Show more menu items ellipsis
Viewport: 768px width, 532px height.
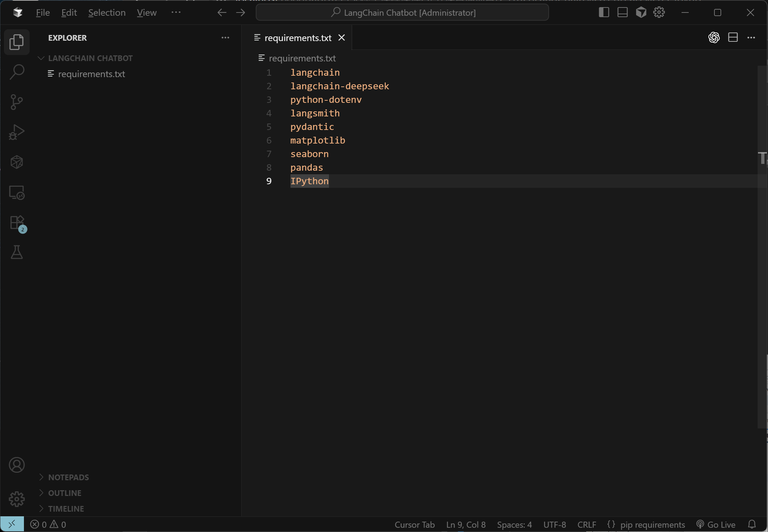176,12
